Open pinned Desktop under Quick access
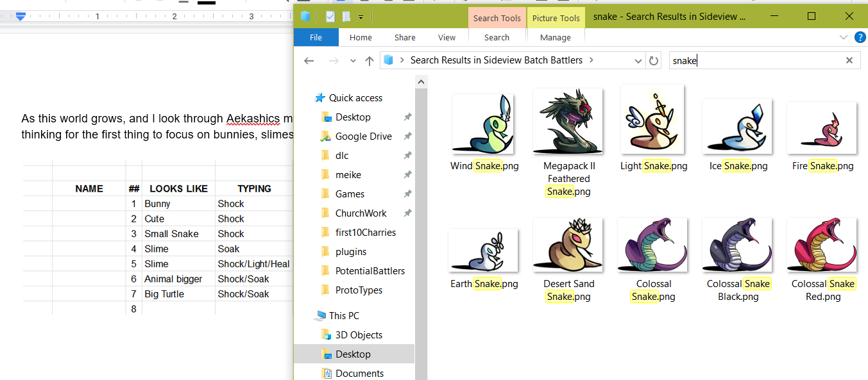Screen dimensions: 868x380 pyautogui.click(x=353, y=117)
